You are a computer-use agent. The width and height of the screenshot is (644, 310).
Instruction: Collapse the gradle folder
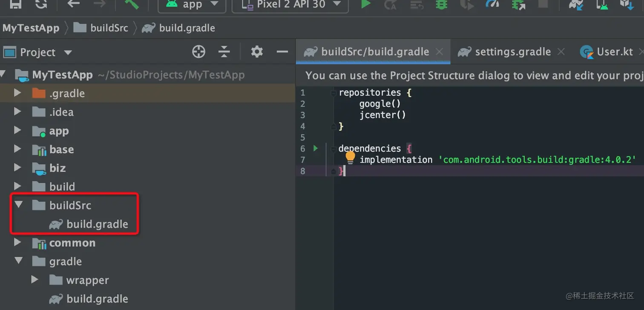click(18, 261)
